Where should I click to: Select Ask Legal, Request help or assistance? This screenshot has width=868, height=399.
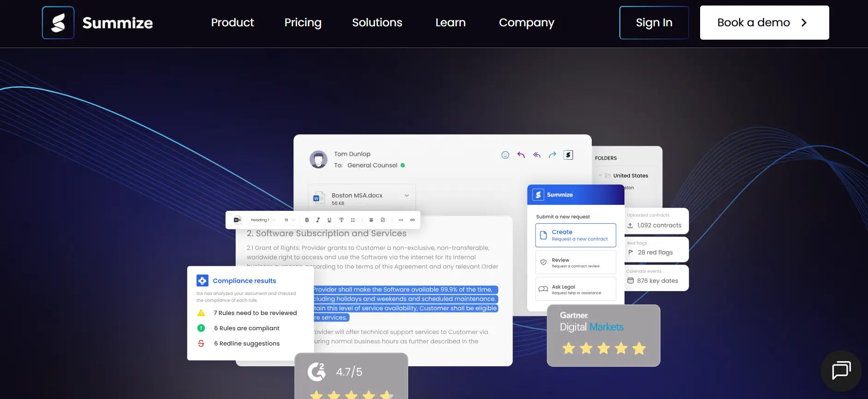point(576,289)
